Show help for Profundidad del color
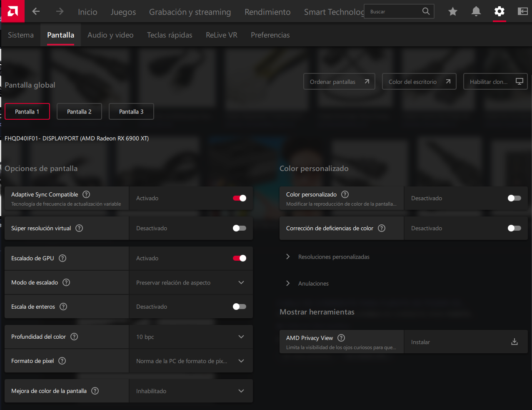The height and width of the screenshot is (410, 532). pos(74,337)
